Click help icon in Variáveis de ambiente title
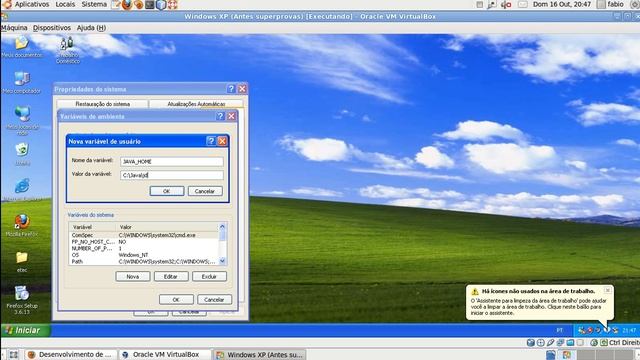 (220, 116)
